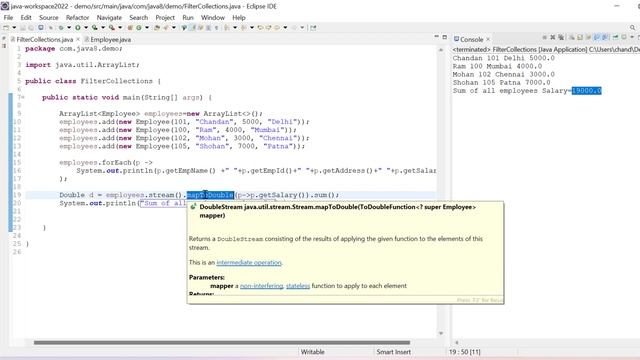Click the Save All toolbar icon

(x=31, y=28)
